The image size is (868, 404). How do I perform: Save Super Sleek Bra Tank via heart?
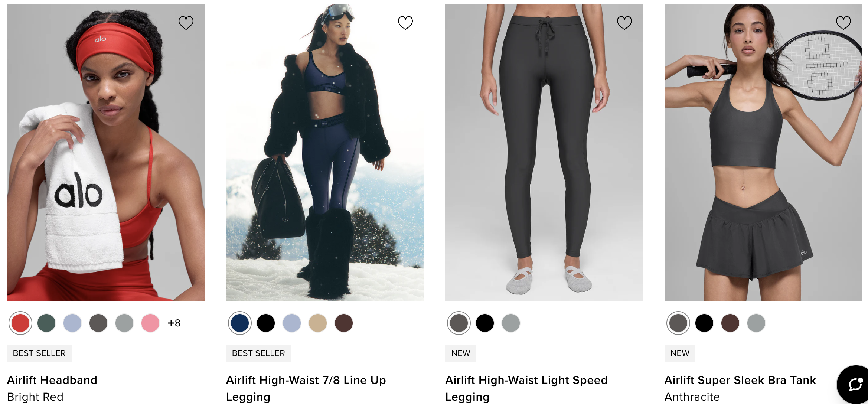[843, 23]
